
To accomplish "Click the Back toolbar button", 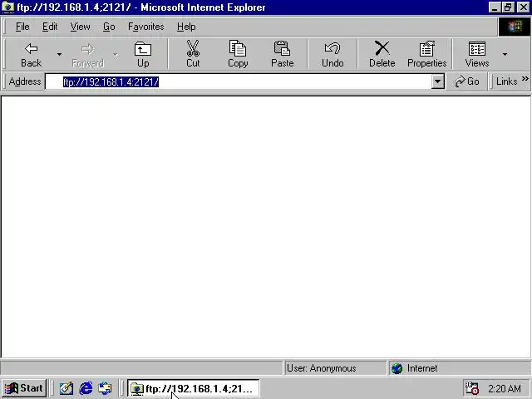I will point(31,54).
